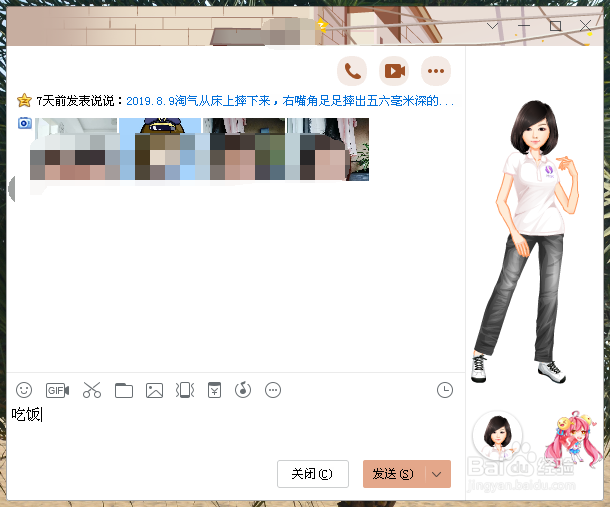Open more tools ellipsis in input toolbar
The width and height of the screenshot is (610, 507).
[x=273, y=390]
